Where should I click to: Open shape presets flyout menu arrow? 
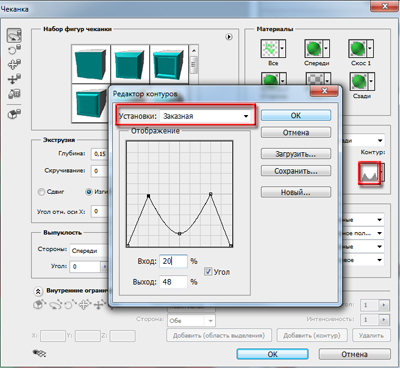pyautogui.click(x=229, y=37)
